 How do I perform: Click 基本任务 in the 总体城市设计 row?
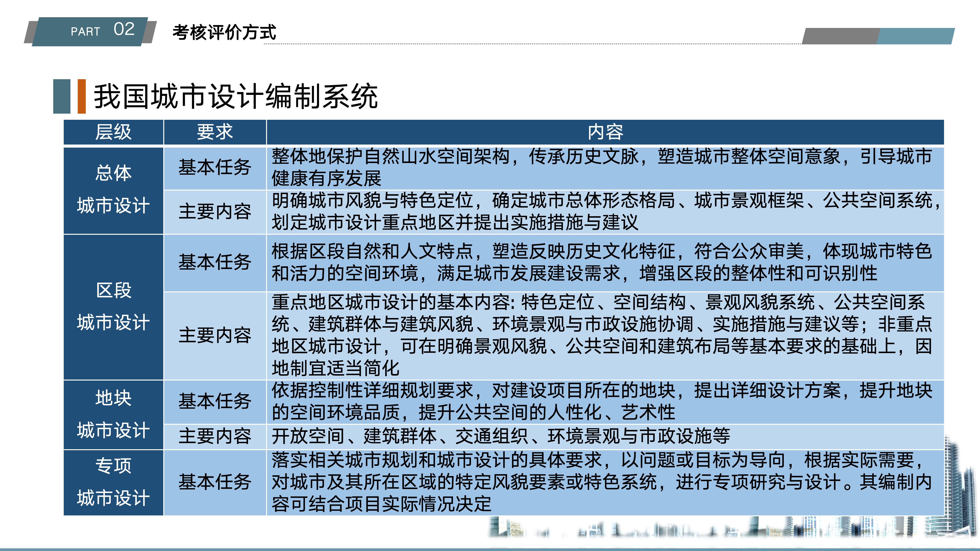coord(215,168)
